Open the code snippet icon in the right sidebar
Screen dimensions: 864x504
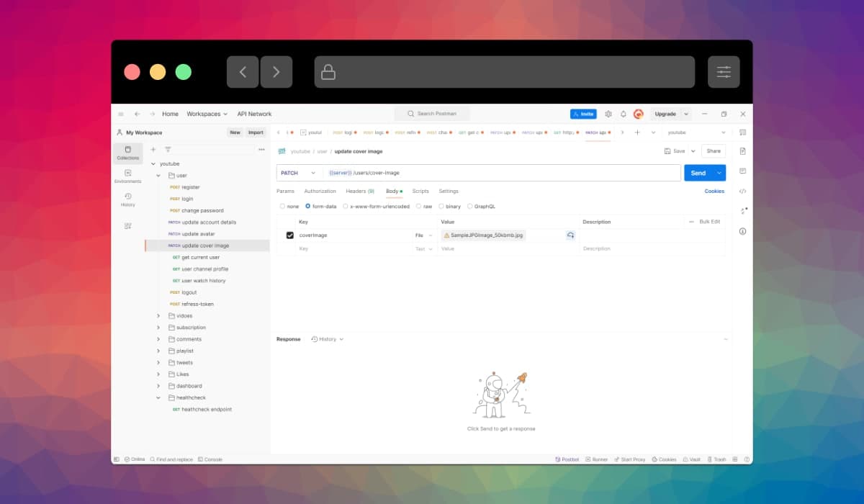click(x=743, y=191)
